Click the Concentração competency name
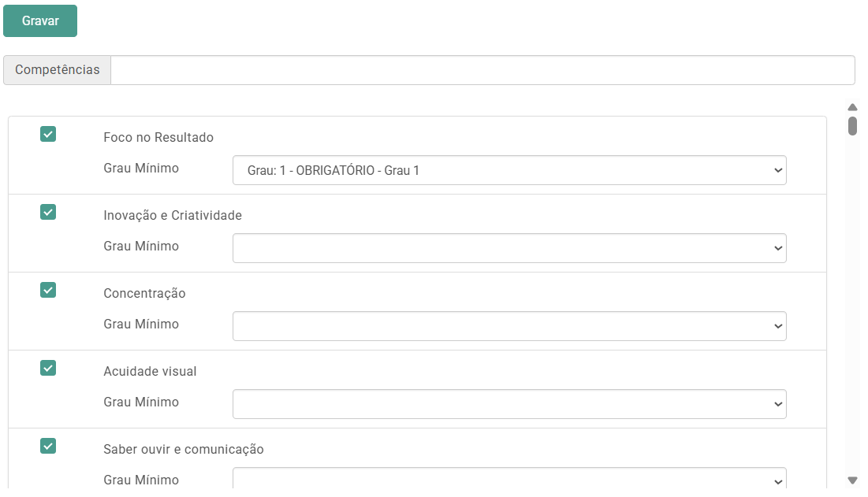The width and height of the screenshot is (868, 497). pos(144,294)
